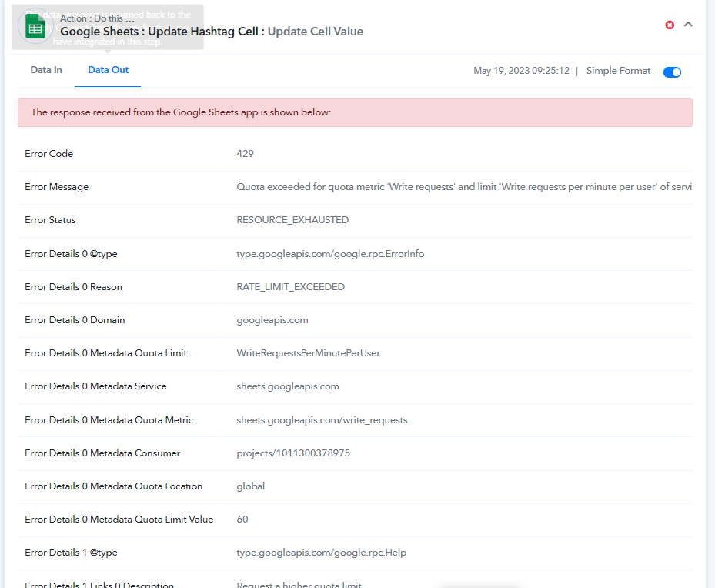Click the Error Code label
Viewport: 715px width, 588px height.
(48, 154)
